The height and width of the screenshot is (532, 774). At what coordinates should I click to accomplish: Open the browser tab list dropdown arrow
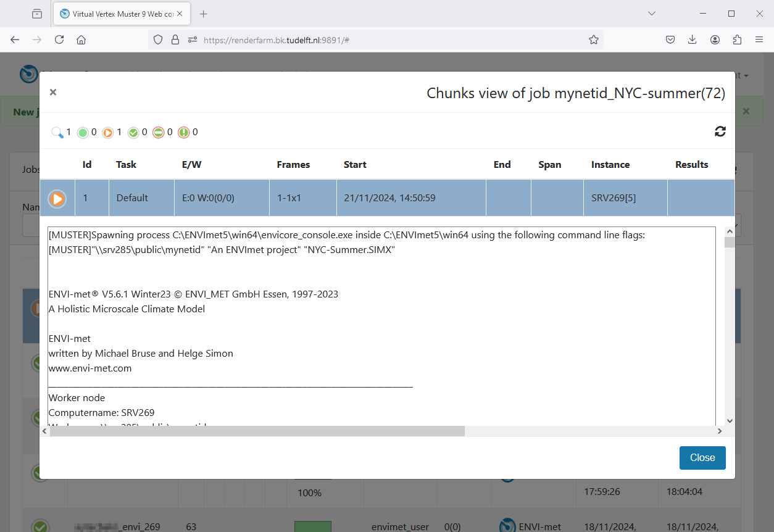coord(652,14)
